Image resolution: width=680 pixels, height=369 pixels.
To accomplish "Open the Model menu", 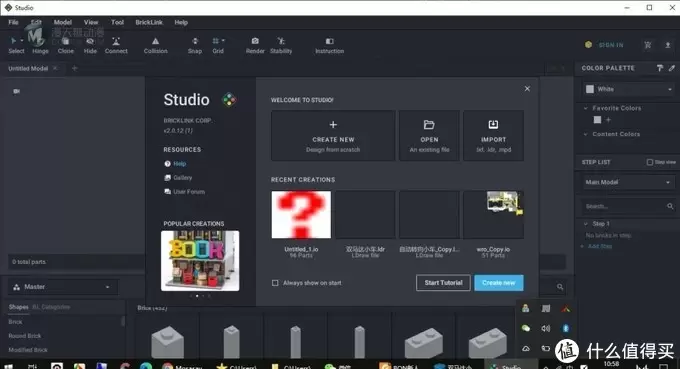I will 62,22.
